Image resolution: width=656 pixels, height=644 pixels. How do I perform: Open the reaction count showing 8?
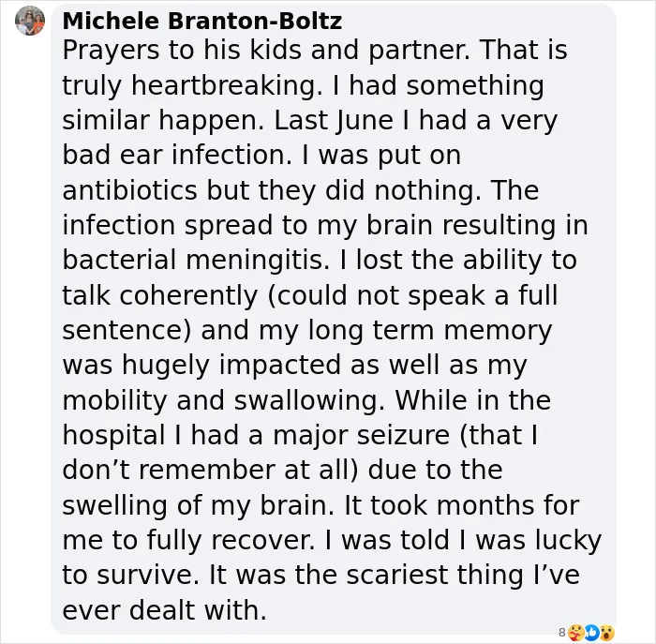point(562,632)
